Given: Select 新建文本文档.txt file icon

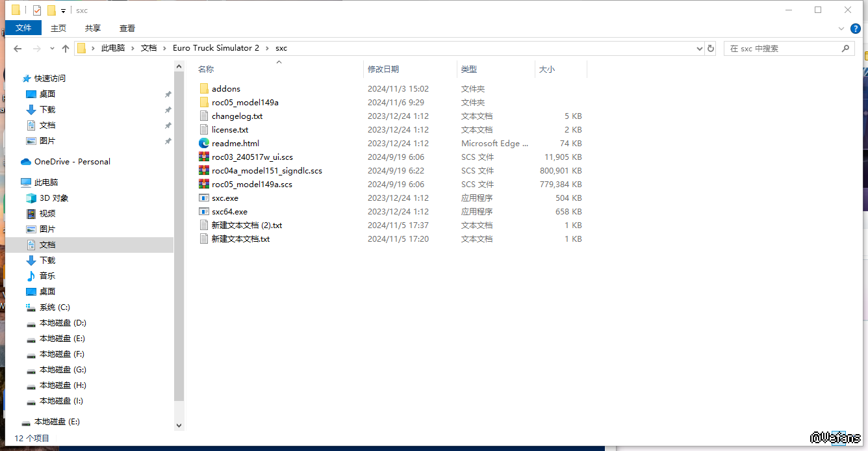Looking at the screenshot, I should click(204, 238).
